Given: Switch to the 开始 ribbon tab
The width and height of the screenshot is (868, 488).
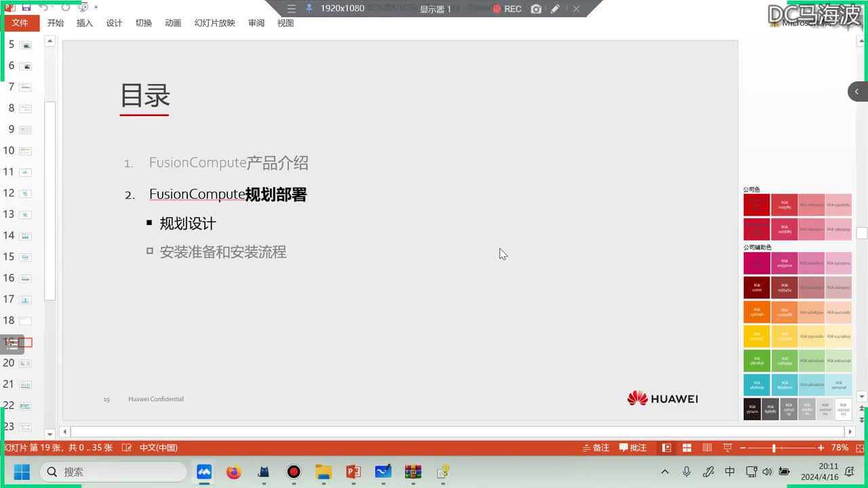Looking at the screenshot, I should (56, 23).
